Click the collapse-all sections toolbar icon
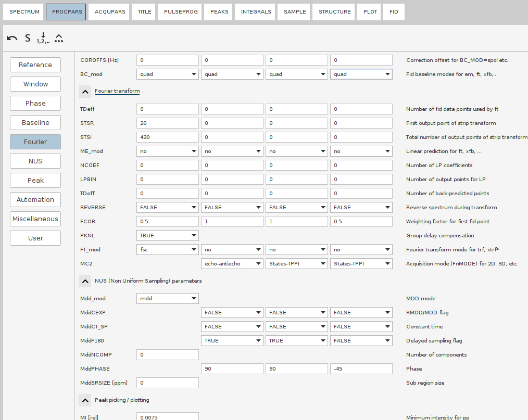 (59, 37)
